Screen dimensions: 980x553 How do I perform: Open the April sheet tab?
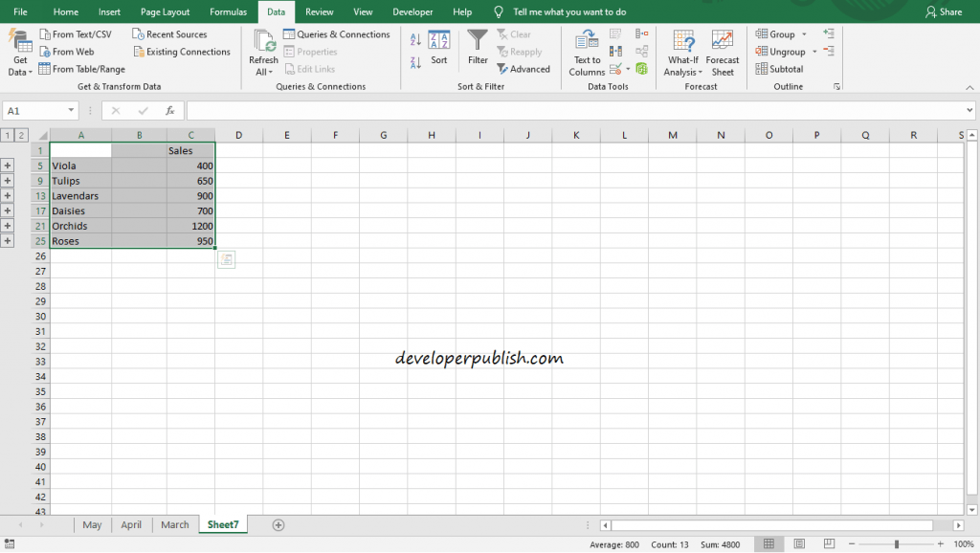(x=131, y=524)
